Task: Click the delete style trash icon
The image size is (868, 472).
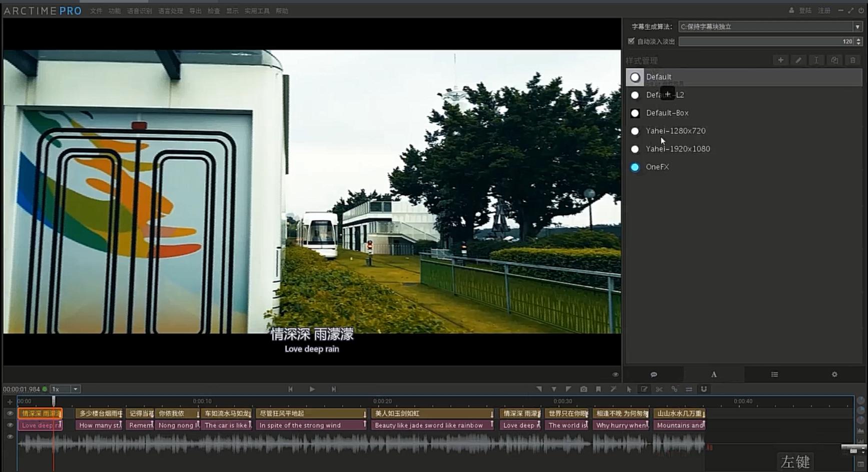Action: [x=852, y=60]
